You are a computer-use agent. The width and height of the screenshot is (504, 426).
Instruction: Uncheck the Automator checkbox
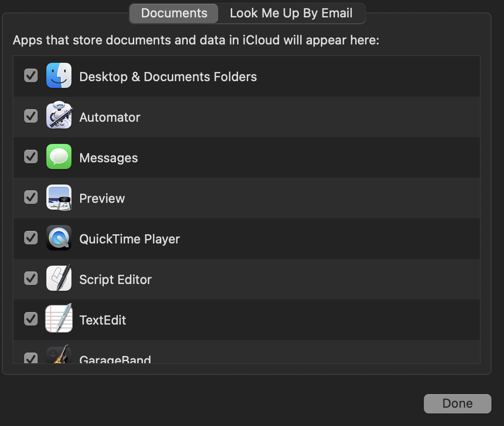tap(31, 116)
